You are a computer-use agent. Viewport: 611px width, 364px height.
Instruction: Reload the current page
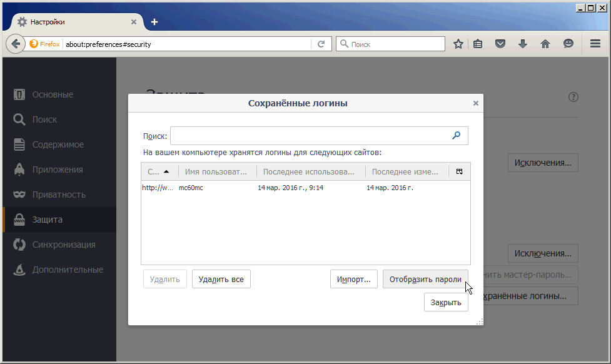tap(321, 44)
